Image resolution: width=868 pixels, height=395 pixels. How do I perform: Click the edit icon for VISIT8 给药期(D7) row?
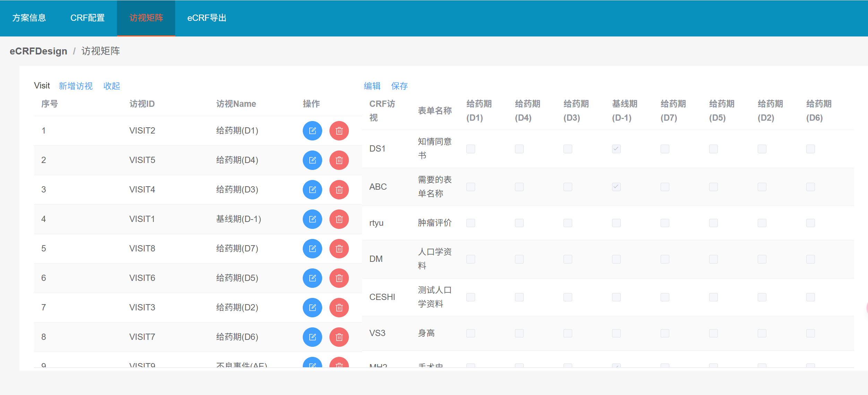(x=312, y=249)
